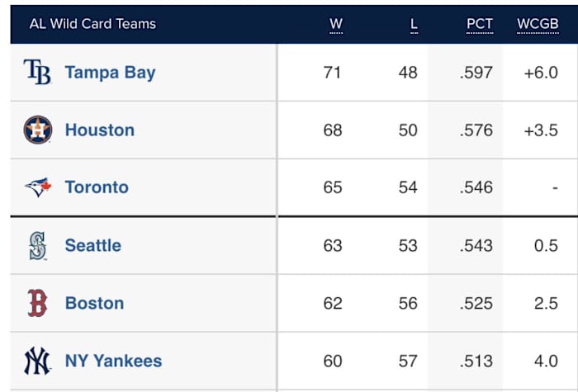Click the NY Yankees logo
The image size is (578, 392).
pyautogui.click(x=38, y=361)
